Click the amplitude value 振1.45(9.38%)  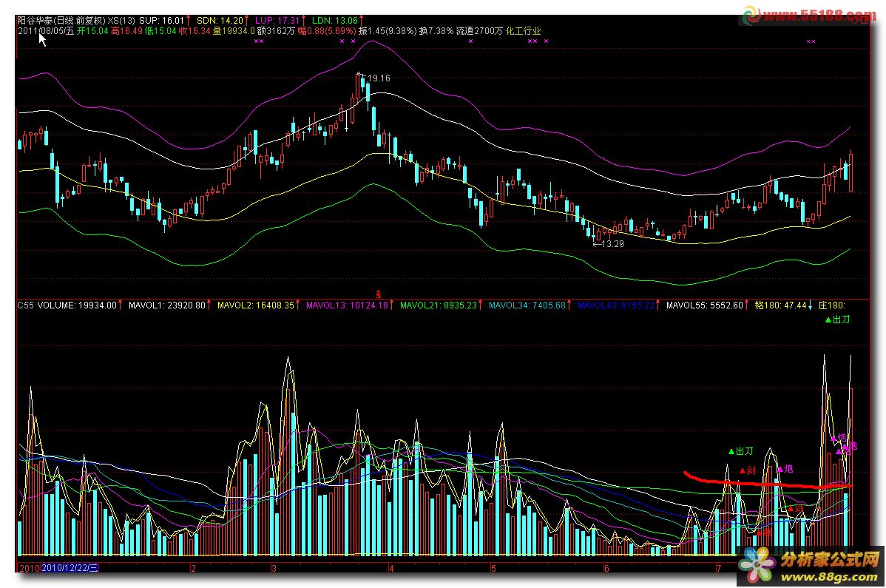pyautogui.click(x=388, y=31)
